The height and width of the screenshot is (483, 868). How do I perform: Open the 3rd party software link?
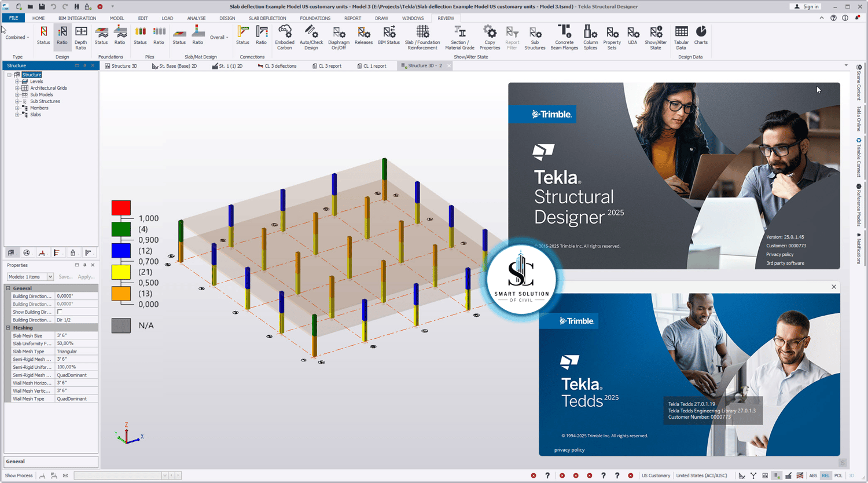coord(785,263)
